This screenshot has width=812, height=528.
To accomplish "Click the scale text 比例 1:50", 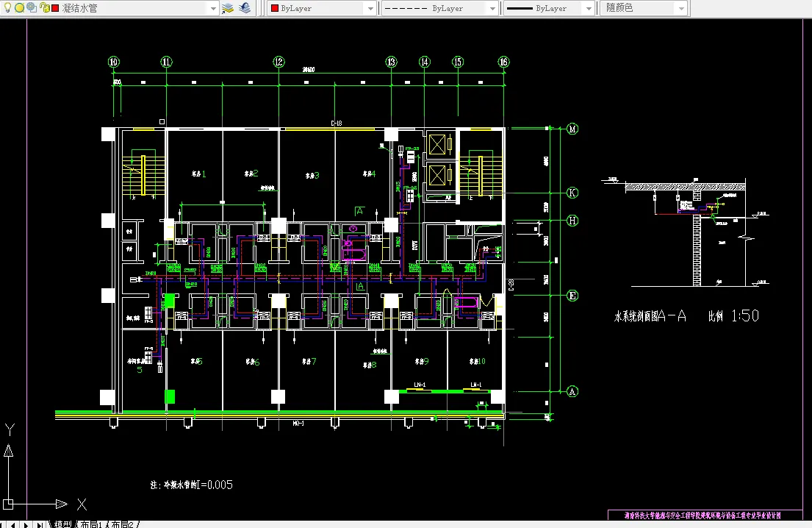I will pos(734,316).
